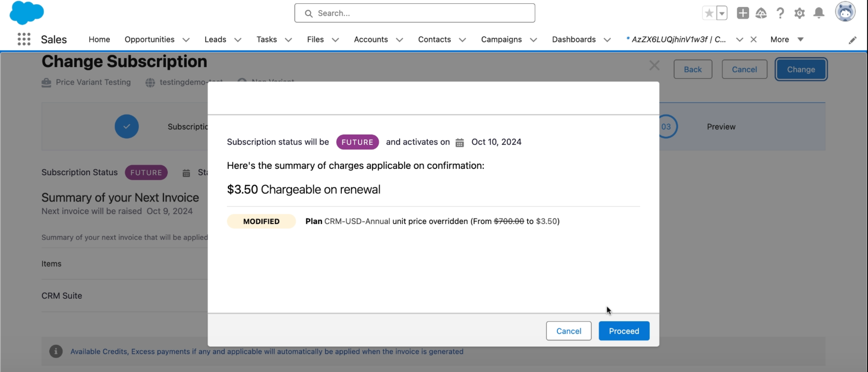Expand the Accounts tab chevron
This screenshot has height=372, width=868.
(x=399, y=40)
